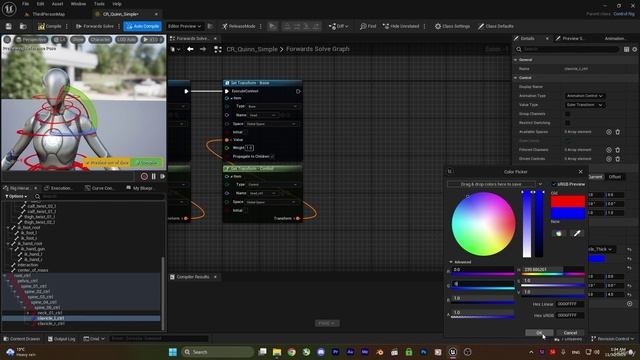
Task: Collapse the Advanced section in Color Picker
Action: tap(451, 262)
